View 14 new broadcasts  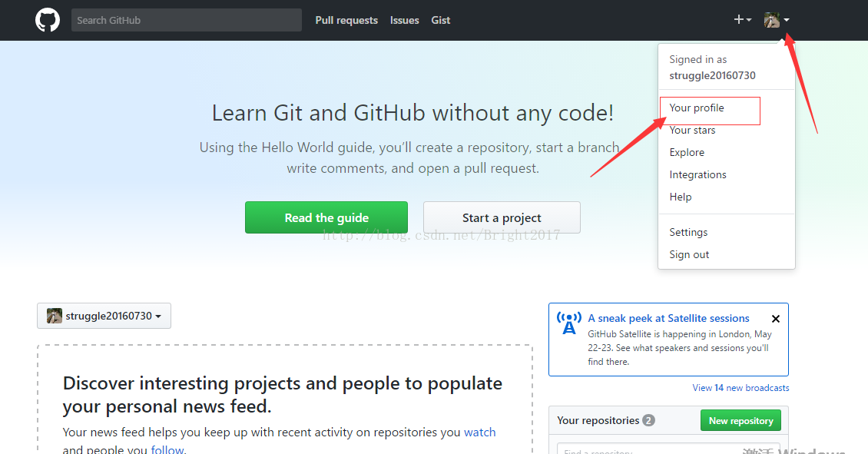click(x=740, y=388)
